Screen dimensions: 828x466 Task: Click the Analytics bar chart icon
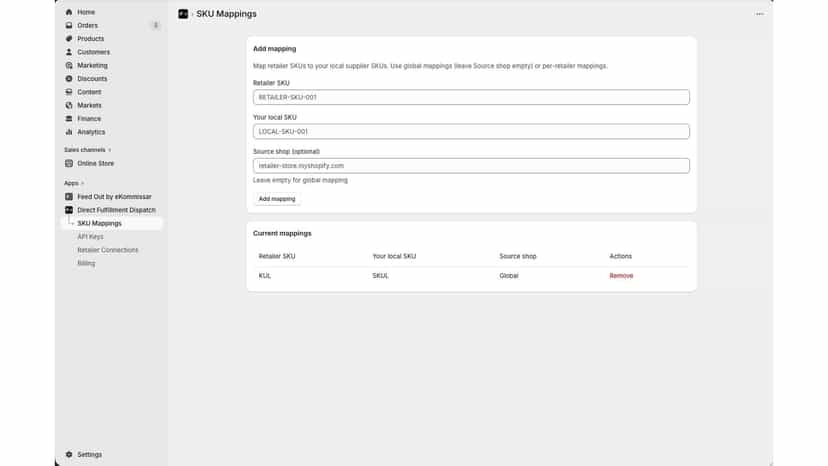coord(69,132)
